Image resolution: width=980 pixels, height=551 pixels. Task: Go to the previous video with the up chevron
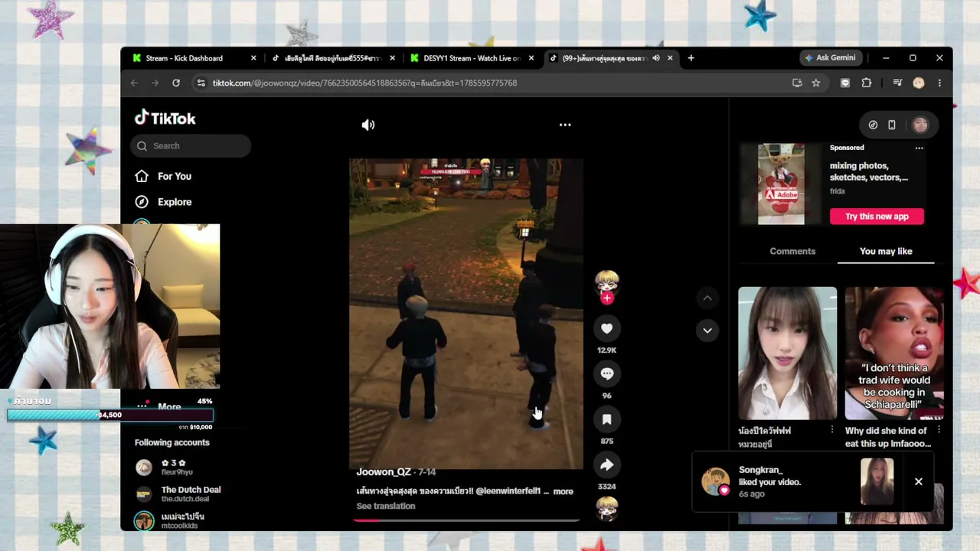[707, 298]
